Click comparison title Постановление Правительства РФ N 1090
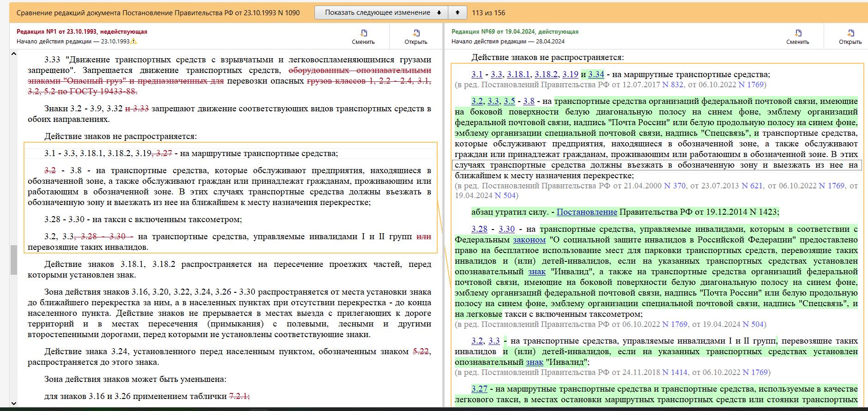 click(158, 12)
